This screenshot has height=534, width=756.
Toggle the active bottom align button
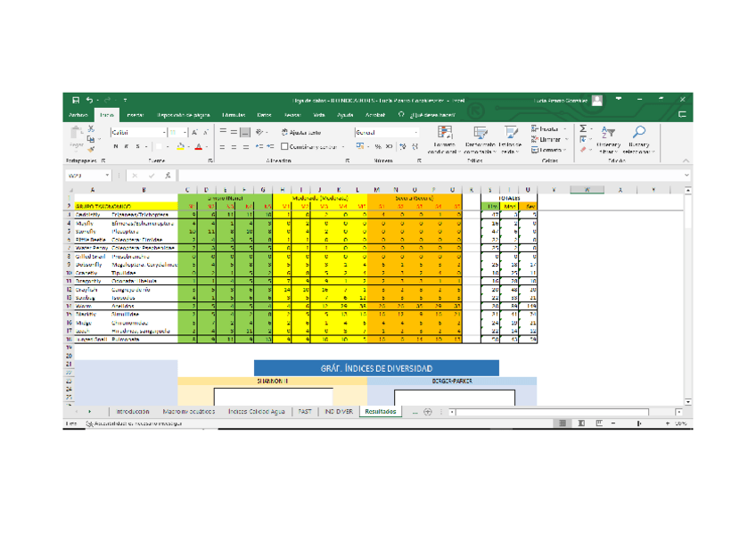245,132
